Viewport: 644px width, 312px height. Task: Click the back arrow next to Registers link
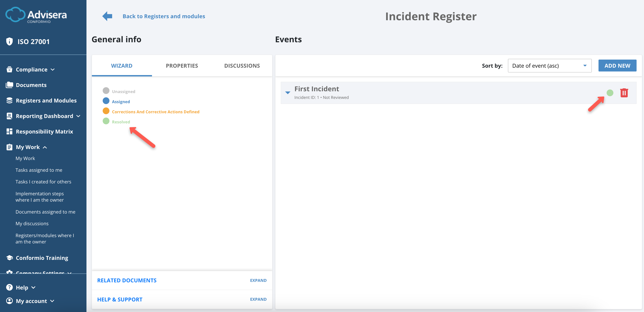click(107, 16)
